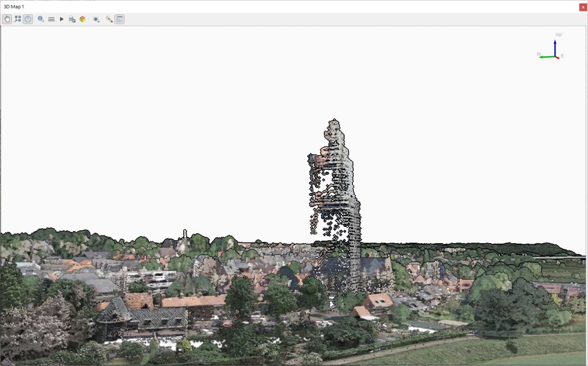The width and height of the screenshot is (588, 366).
Task: Click the camera eye view icon
Action: [95, 19]
